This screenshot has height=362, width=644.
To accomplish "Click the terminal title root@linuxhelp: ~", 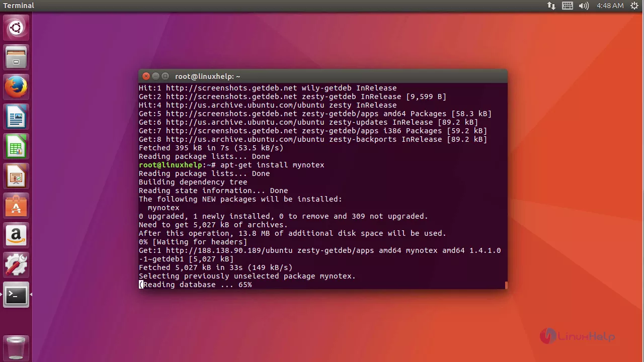I will 207,76.
